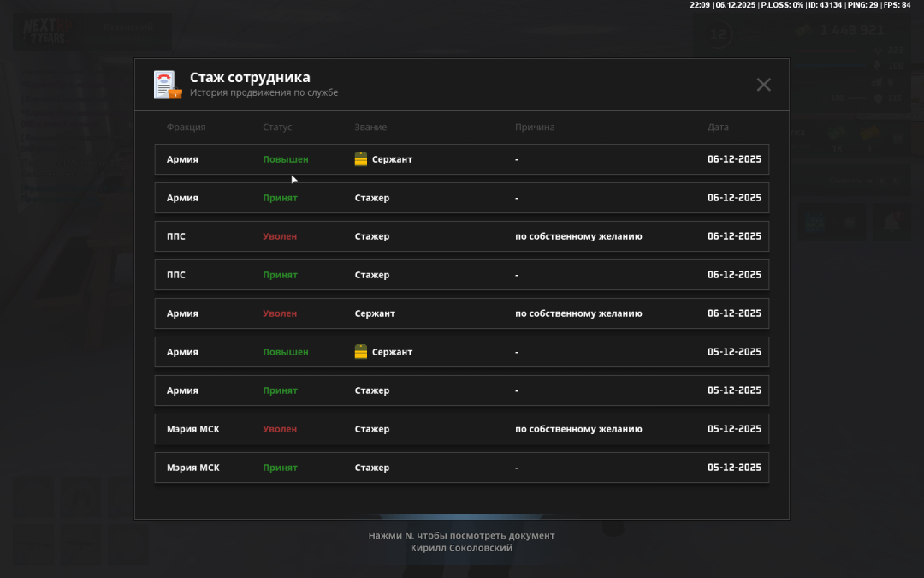Close the Стаж сотрудника window
Image resolution: width=924 pixels, height=578 pixels.
(x=763, y=85)
